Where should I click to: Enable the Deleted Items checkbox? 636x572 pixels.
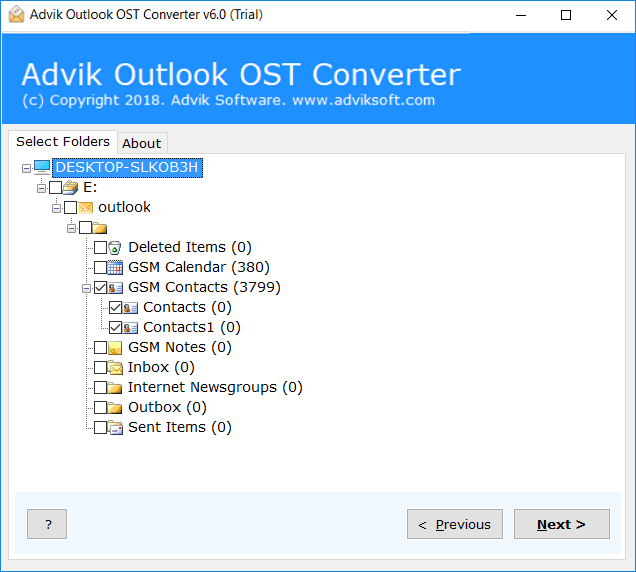101,247
